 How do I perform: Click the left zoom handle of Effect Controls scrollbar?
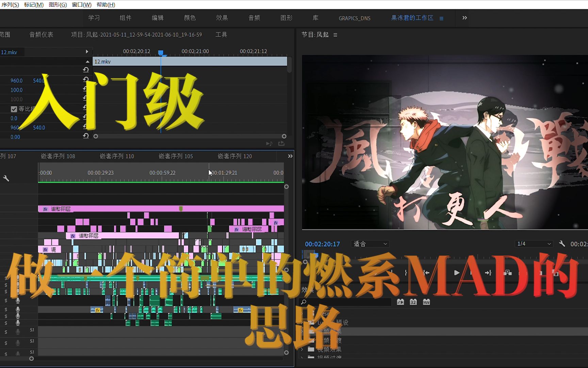coord(96,136)
